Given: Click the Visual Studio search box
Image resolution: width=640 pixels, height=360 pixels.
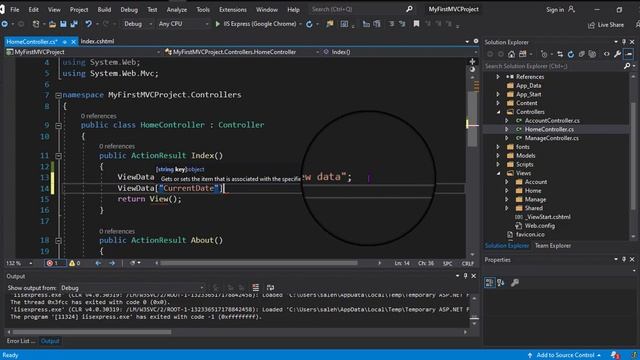Looking at the screenshot, I should pos(362,9).
